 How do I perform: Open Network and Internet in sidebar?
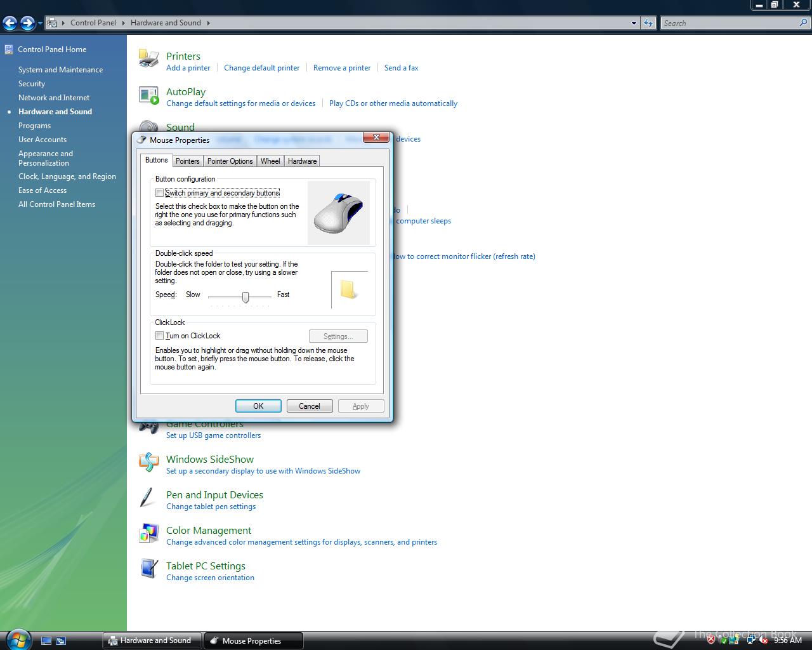[x=54, y=98]
